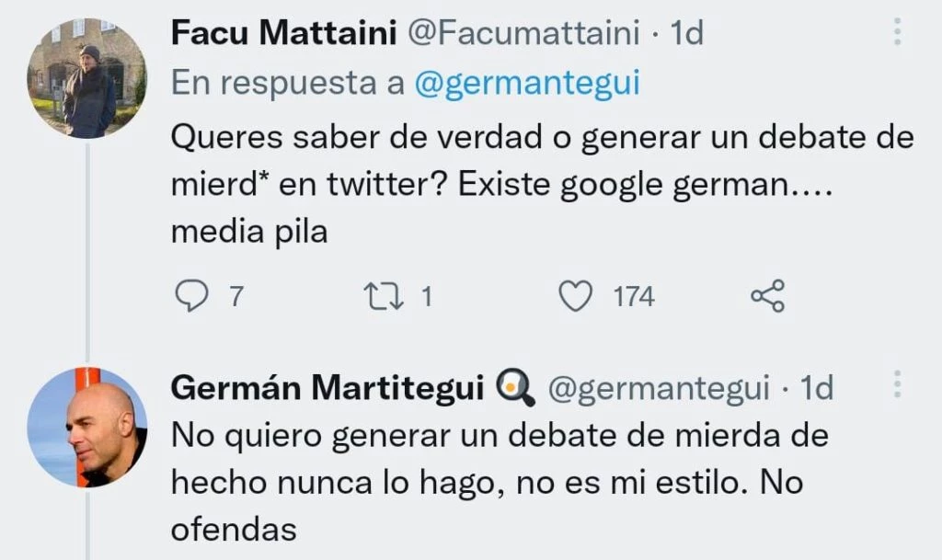
Task: Click the Facu Mattaini display name
Action: point(281,34)
